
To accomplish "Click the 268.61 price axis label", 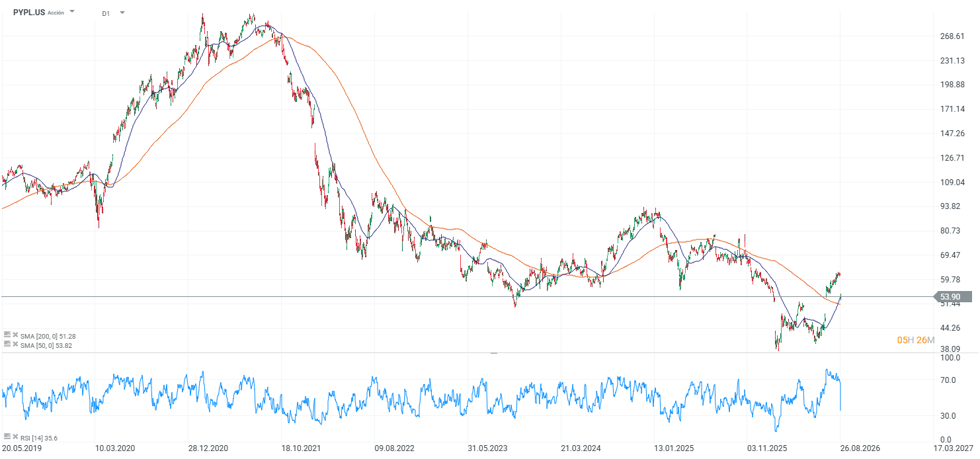I will click(952, 36).
